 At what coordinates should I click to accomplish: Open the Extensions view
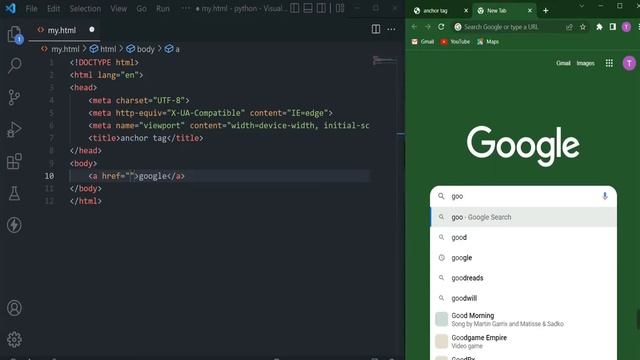(14, 161)
